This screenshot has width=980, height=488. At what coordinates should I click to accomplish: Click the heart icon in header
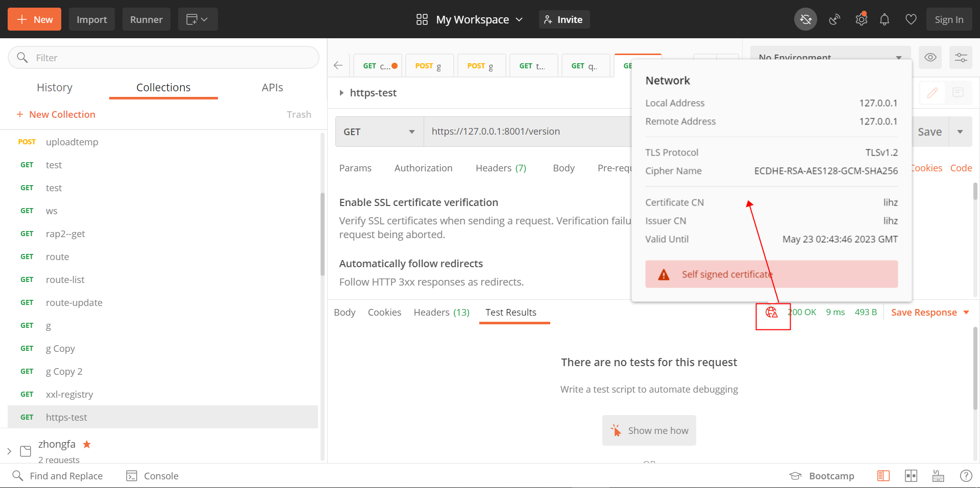(911, 19)
